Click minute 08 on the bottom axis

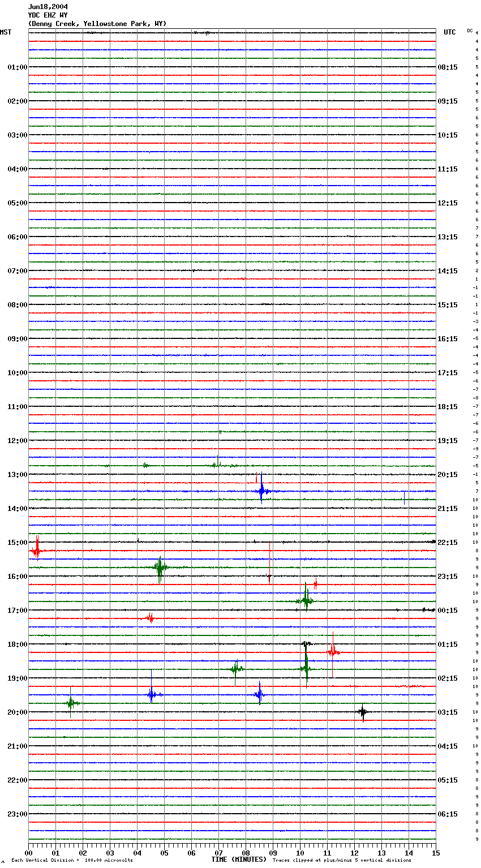246,853
